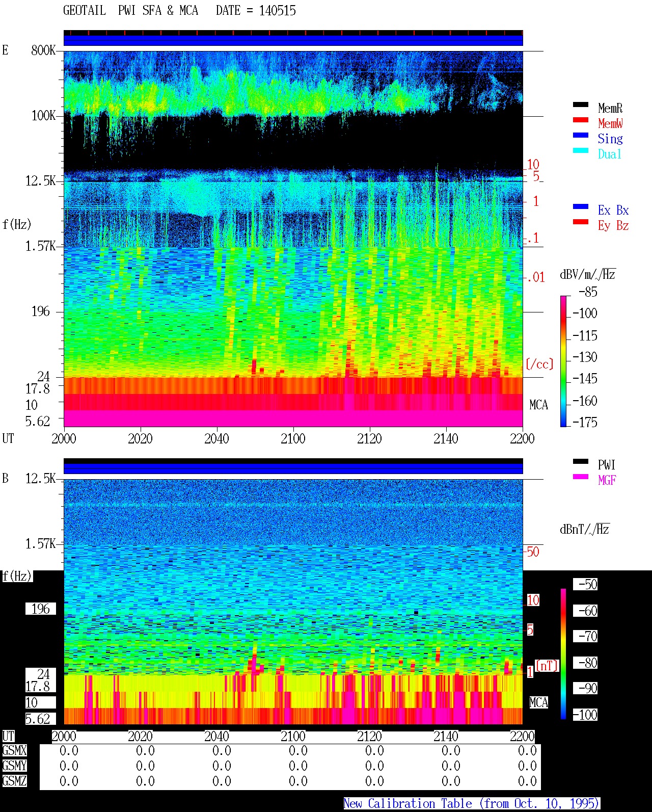Select the MemW legend label

pos(610,123)
